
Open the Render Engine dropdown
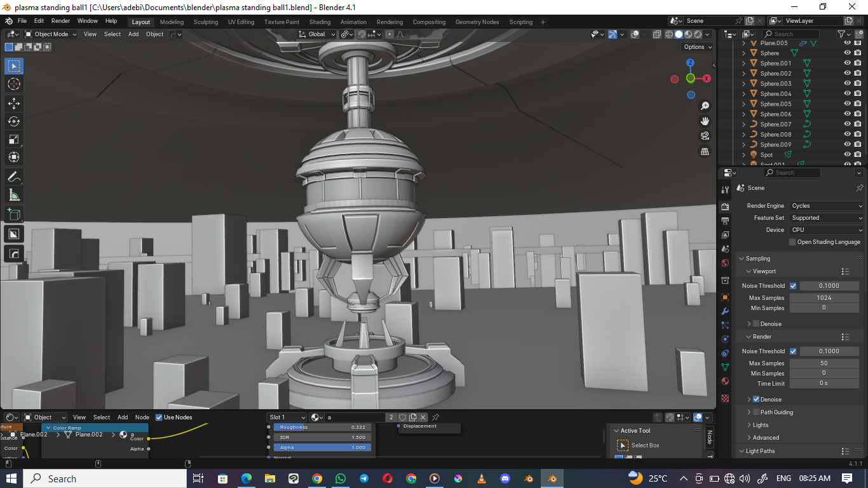826,205
